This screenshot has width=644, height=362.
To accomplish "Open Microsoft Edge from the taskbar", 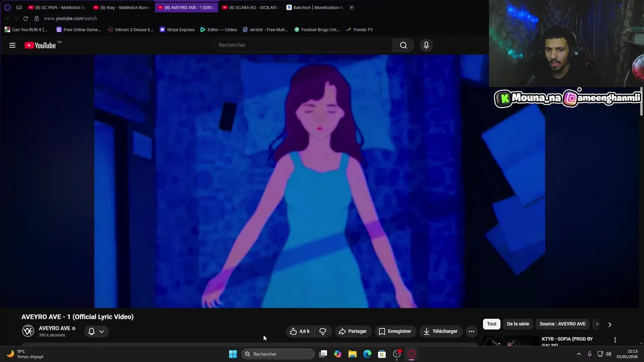I will pos(367,354).
